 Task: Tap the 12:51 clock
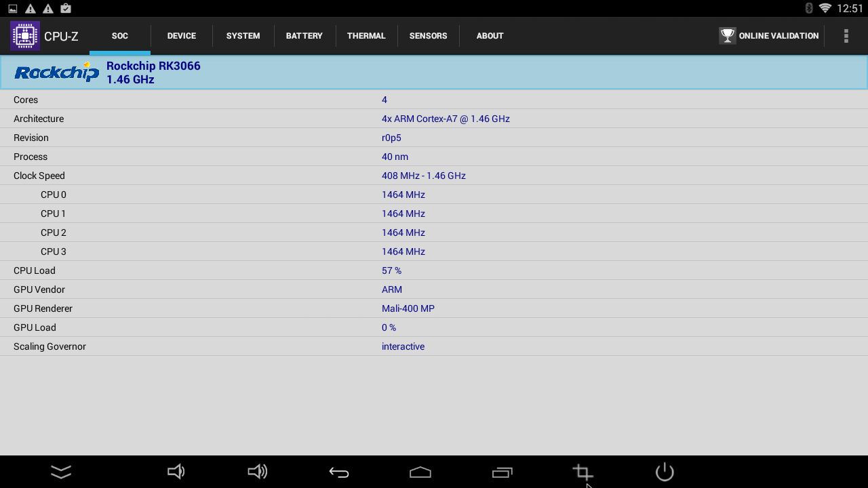(850, 8)
